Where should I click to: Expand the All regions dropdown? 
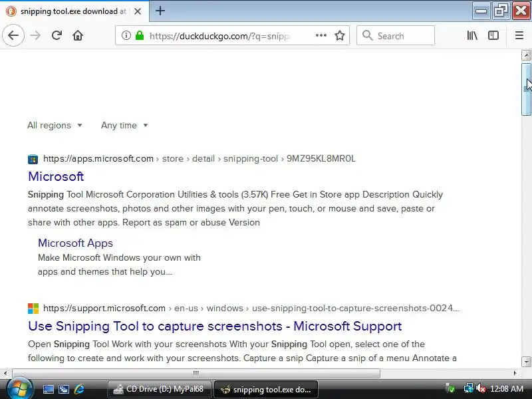(55, 125)
